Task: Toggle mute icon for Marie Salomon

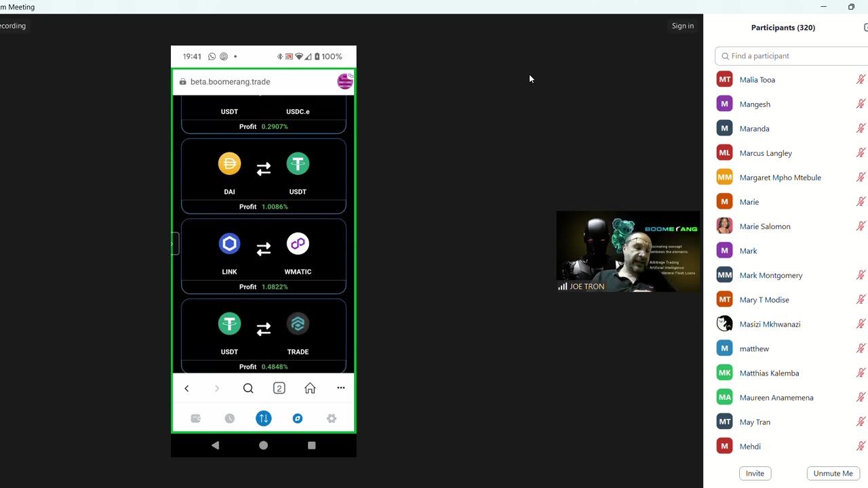Action: tap(861, 226)
